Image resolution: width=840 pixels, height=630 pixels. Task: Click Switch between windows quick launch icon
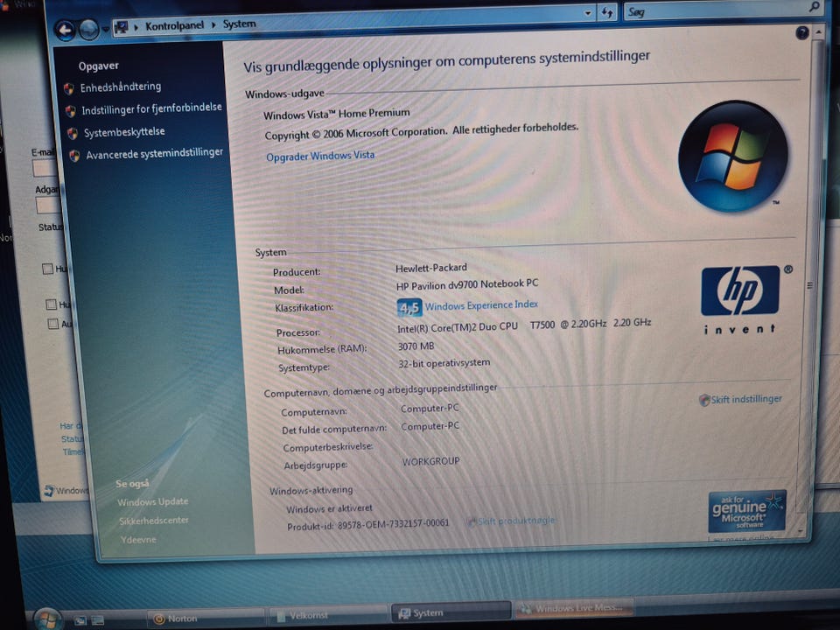pyautogui.click(x=97, y=619)
